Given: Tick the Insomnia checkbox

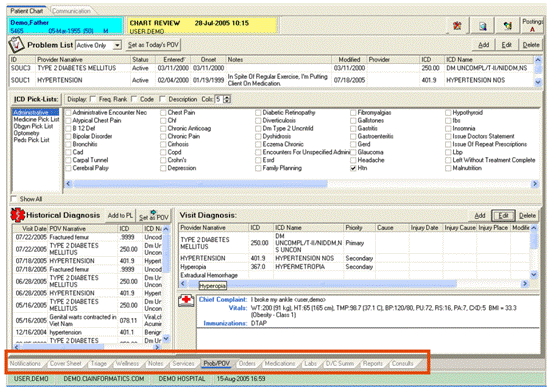Looking at the screenshot, I should coord(448,128).
